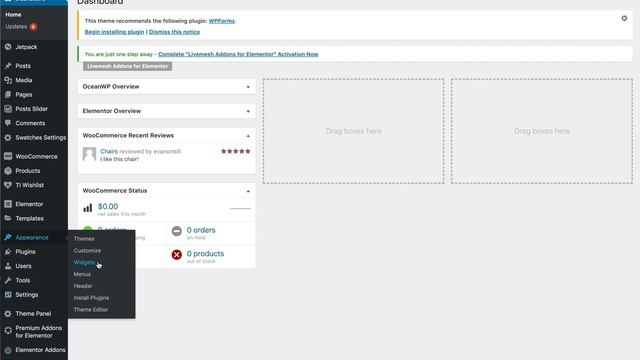Click the Appearance paintbrush icon
The width and height of the screenshot is (640, 360).
pos(8,237)
